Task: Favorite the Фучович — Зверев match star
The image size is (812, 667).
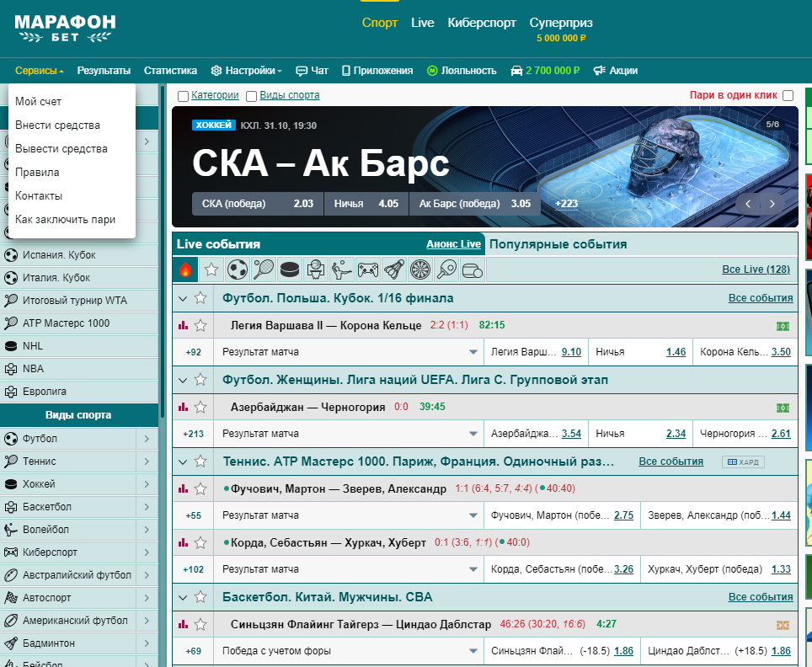Action: point(200,489)
